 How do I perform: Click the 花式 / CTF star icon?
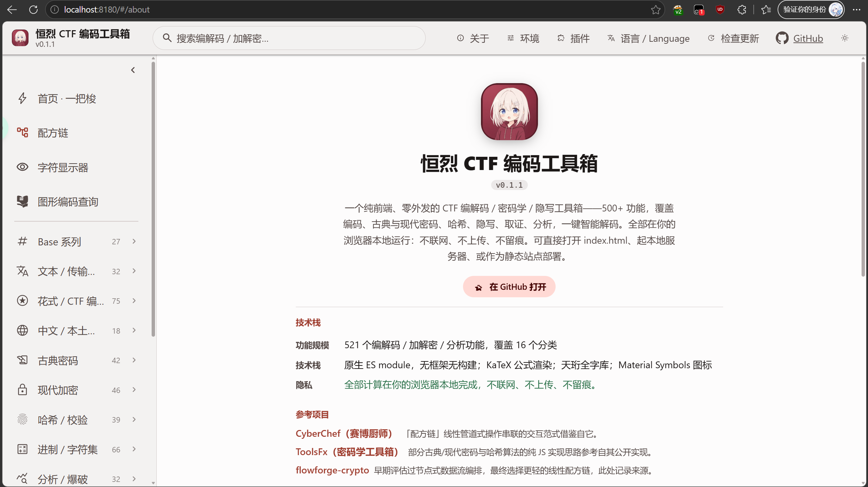22,301
